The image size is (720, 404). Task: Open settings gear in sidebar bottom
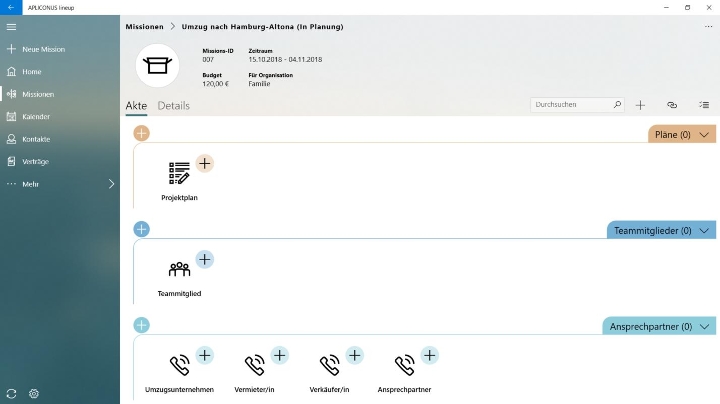[x=34, y=393]
